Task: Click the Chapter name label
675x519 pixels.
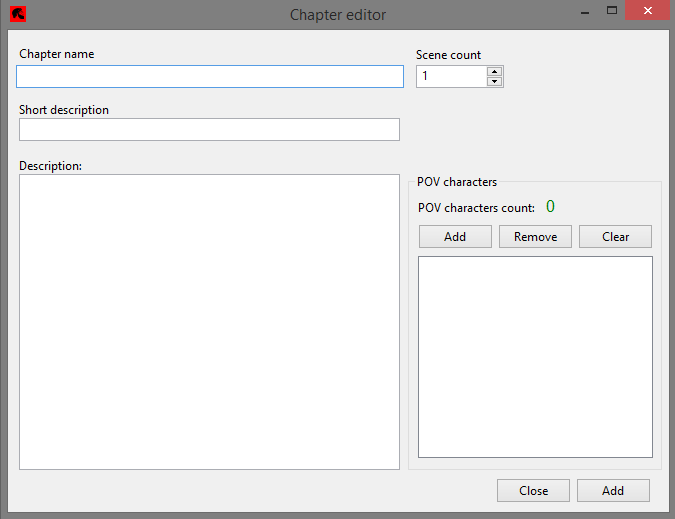Action: (x=56, y=54)
